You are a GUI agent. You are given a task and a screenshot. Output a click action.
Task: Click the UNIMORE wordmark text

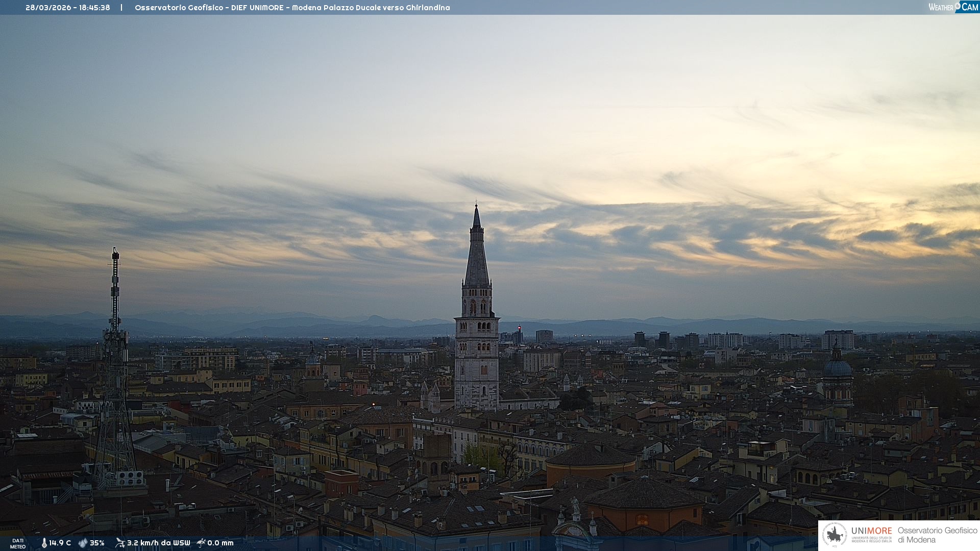click(x=871, y=531)
